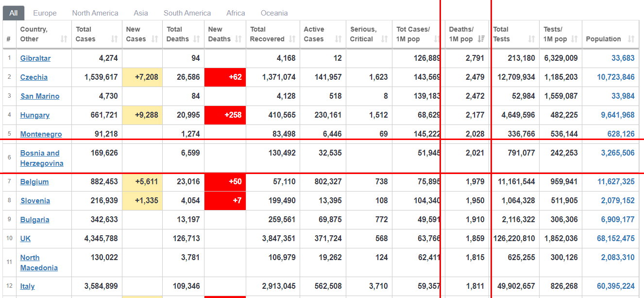Open the Gibraltar country link

click(x=35, y=58)
